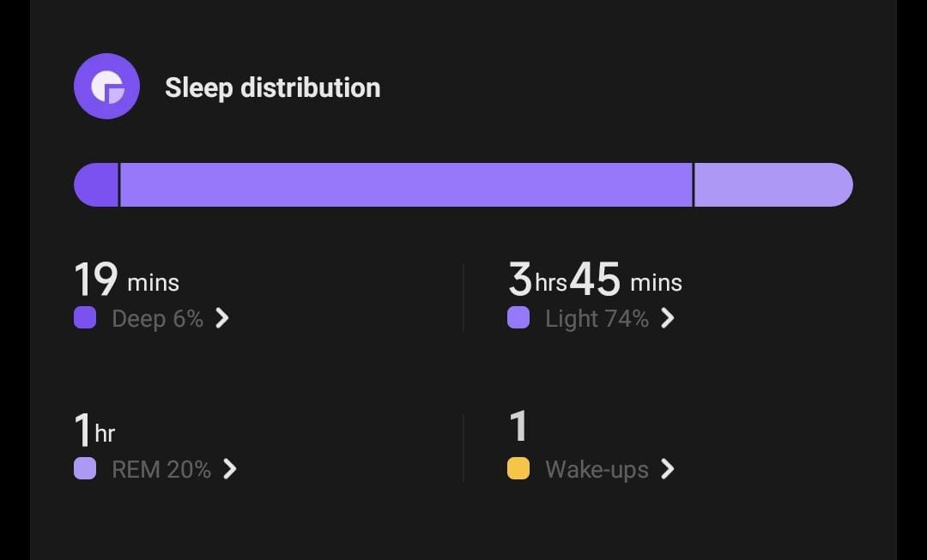The height and width of the screenshot is (560, 927).
Task: Select the REM segment of distribution bar
Action: tap(773, 185)
